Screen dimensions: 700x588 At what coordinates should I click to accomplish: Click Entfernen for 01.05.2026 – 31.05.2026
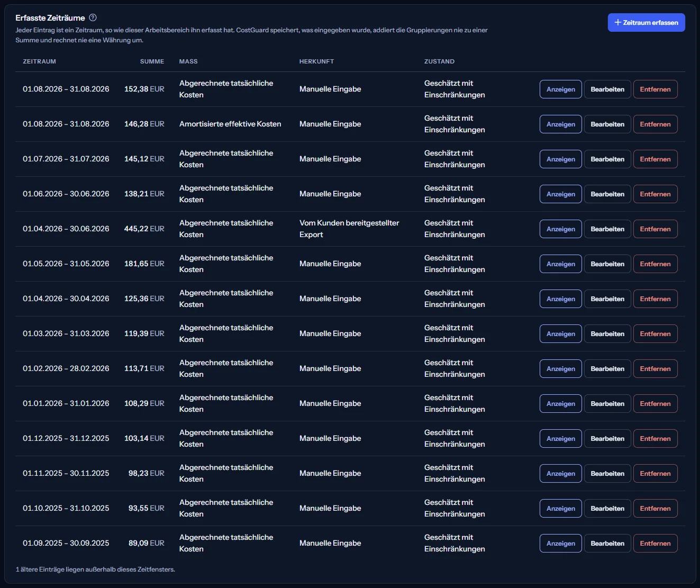pyautogui.click(x=655, y=264)
